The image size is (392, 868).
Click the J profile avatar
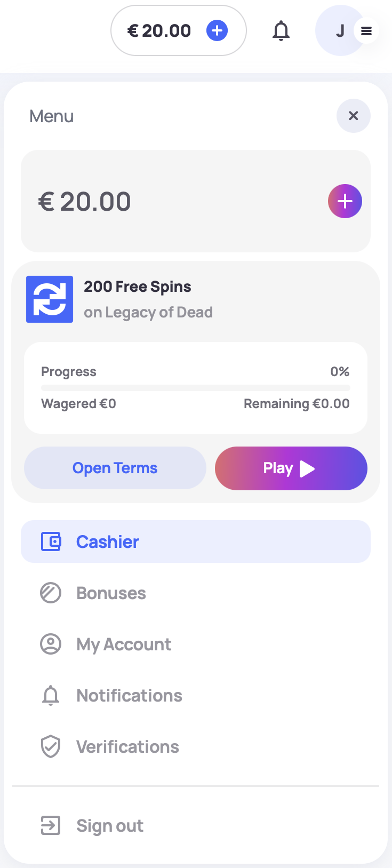tap(338, 31)
